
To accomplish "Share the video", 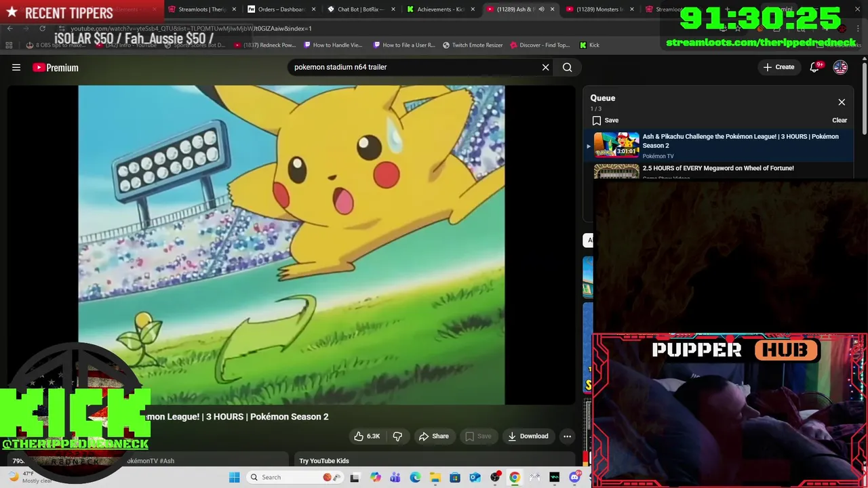I will pos(433,436).
